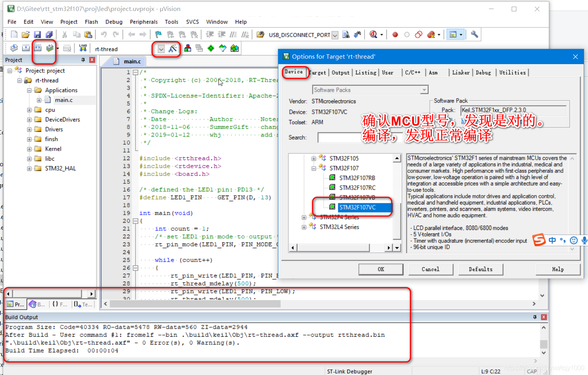588x375 pixels.
Task: Click the Pack name field Keil.STM32F1xx_DFP.2.3.0
Action: 514,110
